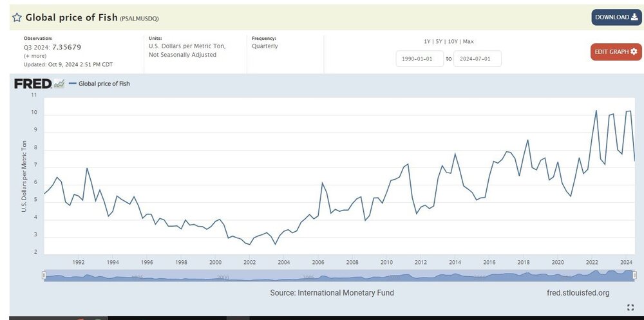Click the end date field 2024-07-01
This screenshot has height=320, width=644.
point(477,59)
